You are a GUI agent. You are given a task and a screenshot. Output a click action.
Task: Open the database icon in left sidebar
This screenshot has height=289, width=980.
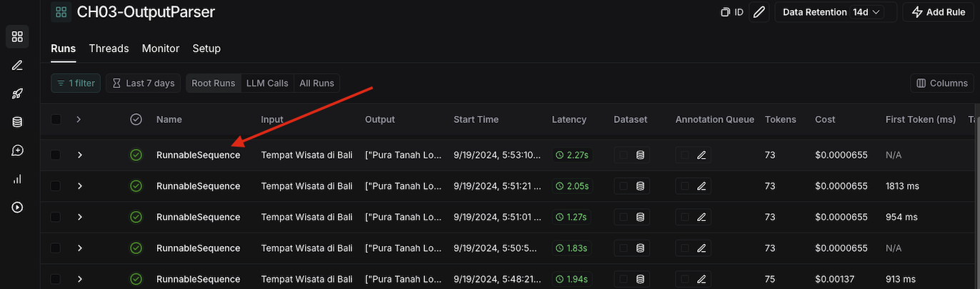coord(17,122)
